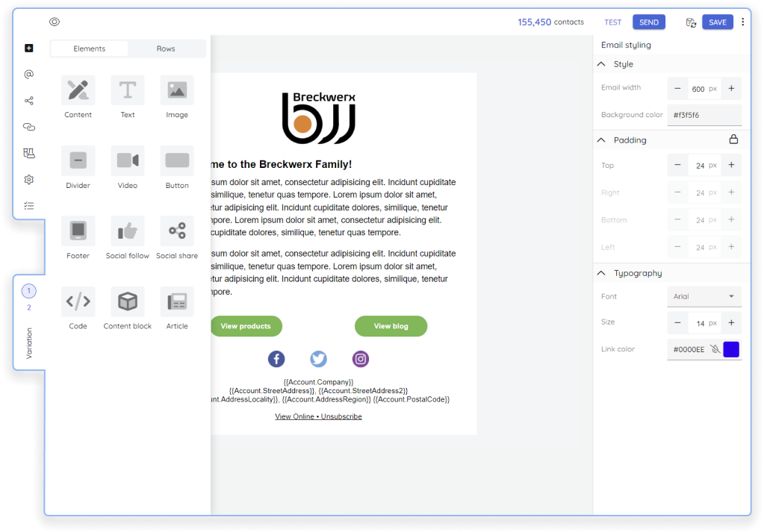Screen dimensions: 764x532
Task: Open the save-history icon beside SAVE
Action: (691, 22)
